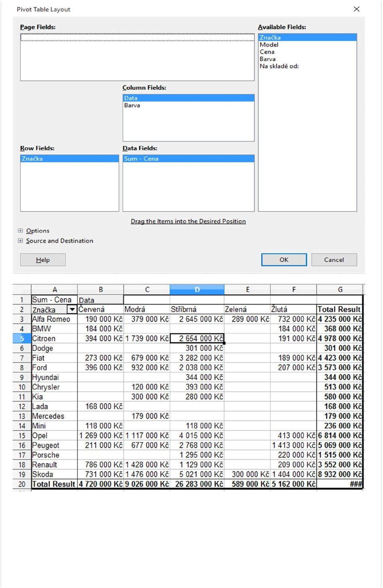The image size is (383, 588).
Task: Select column E header in the spreadsheet
Action: (x=247, y=289)
